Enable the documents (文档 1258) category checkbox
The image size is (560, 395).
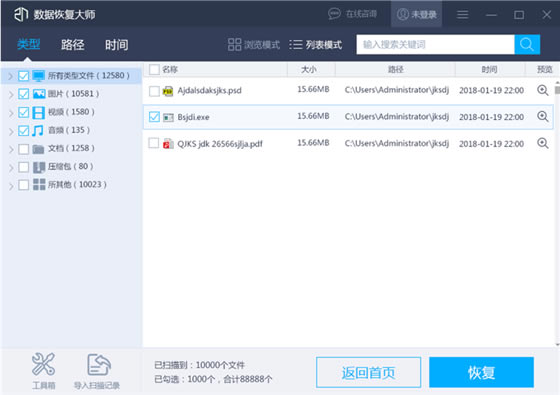click(x=24, y=149)
